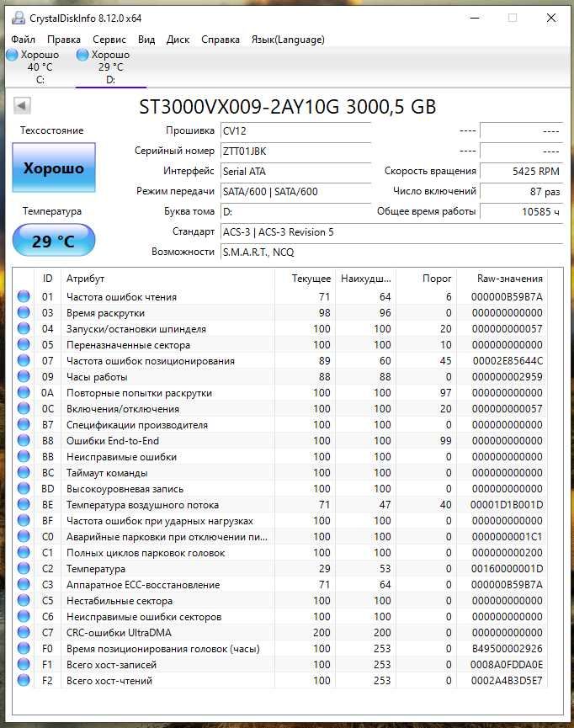This screenshot has height=728, width=574.
Task: Click status orb for attribute 01 Частота ошибок чтения
Action: [24, 296]
